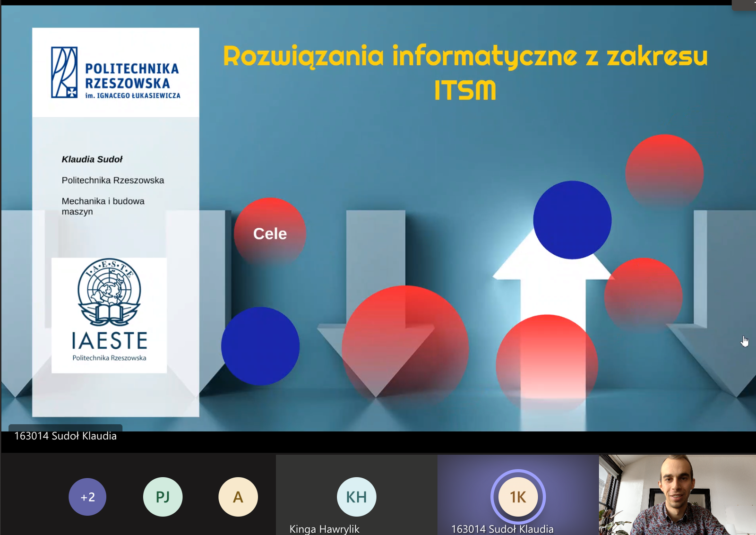Click the bold italic author name Klaudia Sudoł
The width and height of the screenshot is (756, 535).
click(92, 159)
